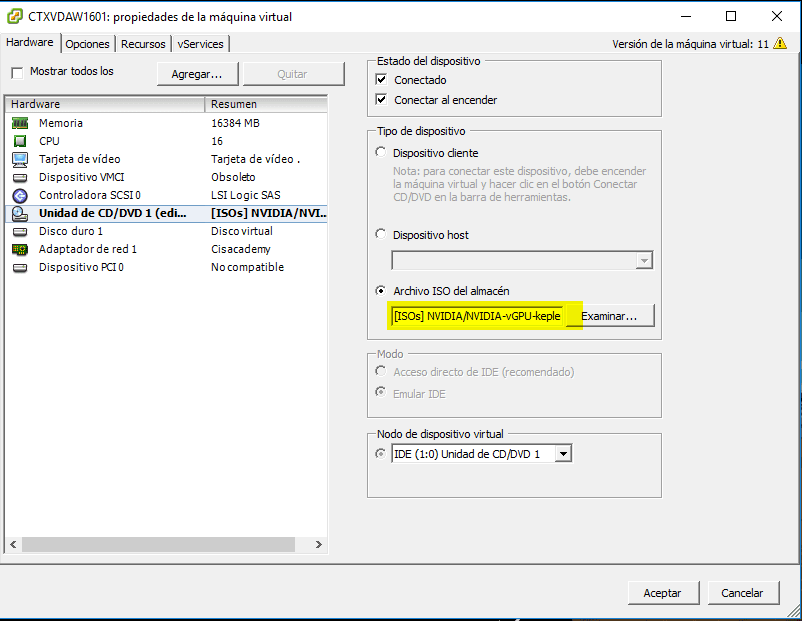The width and height of the screenshot is (802, 621).
Task: Click the yellow warning triangle near version 11
Action: click(x=780, y=44)
